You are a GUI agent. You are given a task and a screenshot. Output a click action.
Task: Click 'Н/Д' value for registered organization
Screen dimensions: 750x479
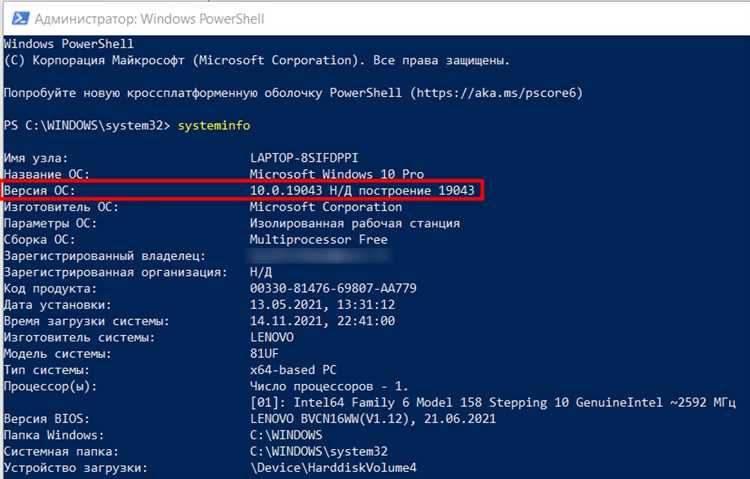point(261,272)
